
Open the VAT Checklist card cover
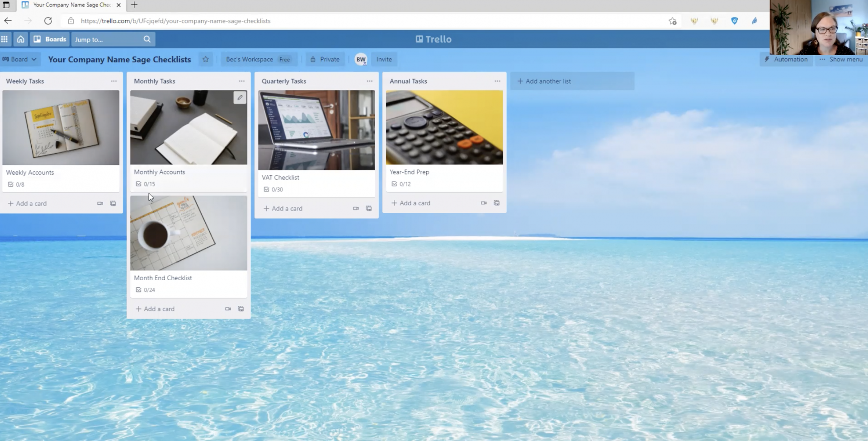316,130
